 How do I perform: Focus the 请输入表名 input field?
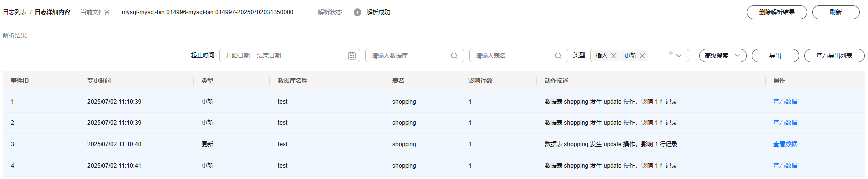pos(518,56)
